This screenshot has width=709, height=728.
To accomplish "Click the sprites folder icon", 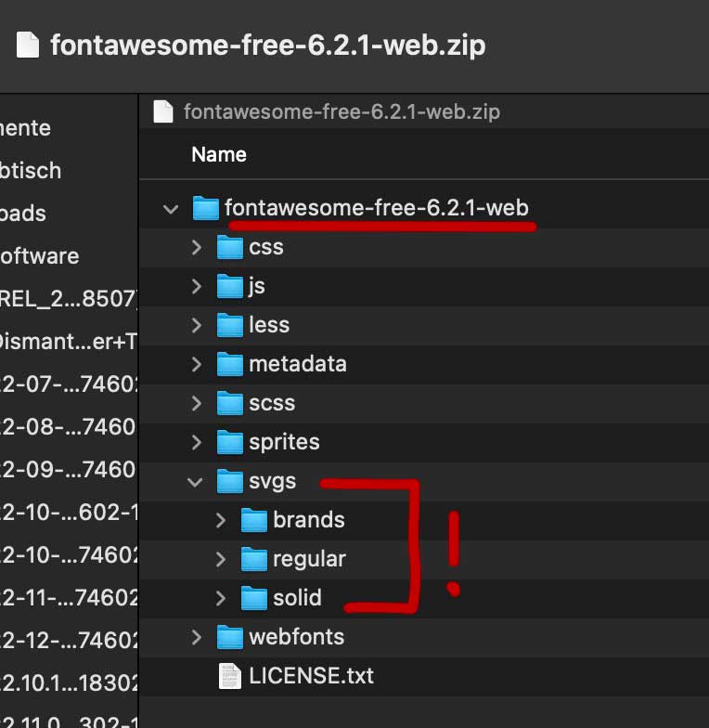I will coord(230,442).
